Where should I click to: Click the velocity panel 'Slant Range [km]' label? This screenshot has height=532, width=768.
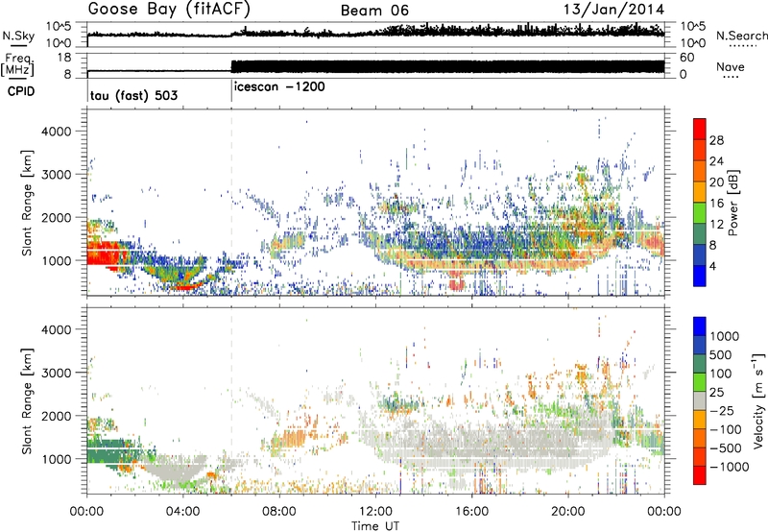point(27,400)
